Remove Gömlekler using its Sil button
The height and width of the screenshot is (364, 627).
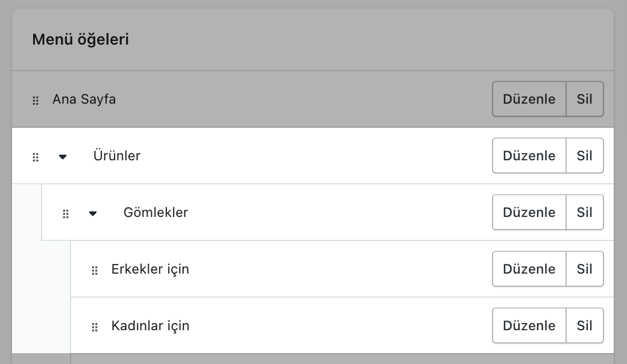click(x=584, y=212)
